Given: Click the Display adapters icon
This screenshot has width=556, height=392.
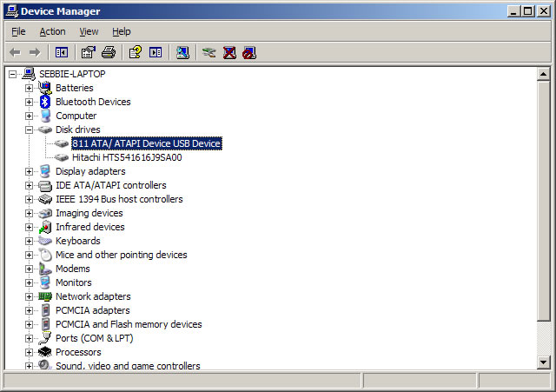Looking at the screenshot, I should pos(45,171).
